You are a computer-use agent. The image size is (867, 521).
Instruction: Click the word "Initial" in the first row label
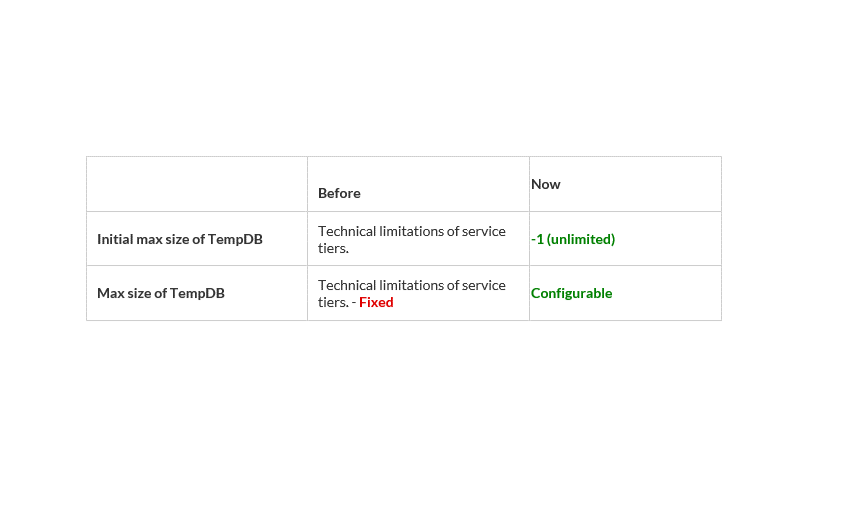click(x=115, y=240)
